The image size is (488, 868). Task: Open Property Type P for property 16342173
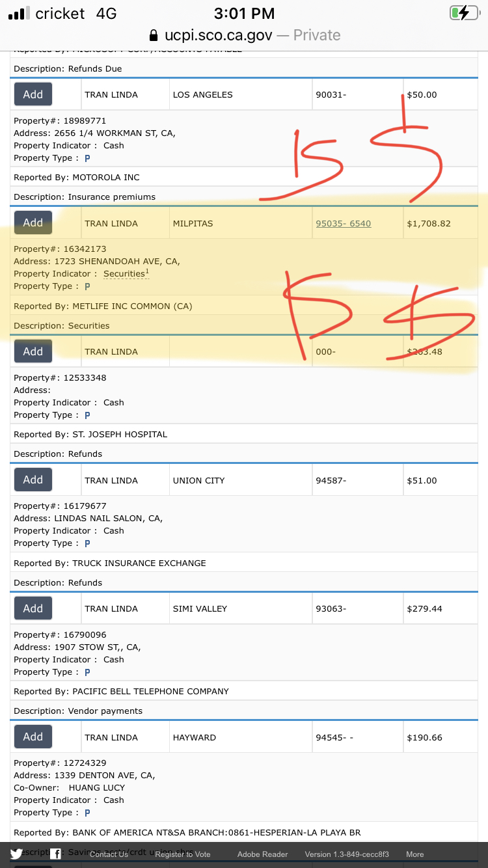tap(87, 286)
